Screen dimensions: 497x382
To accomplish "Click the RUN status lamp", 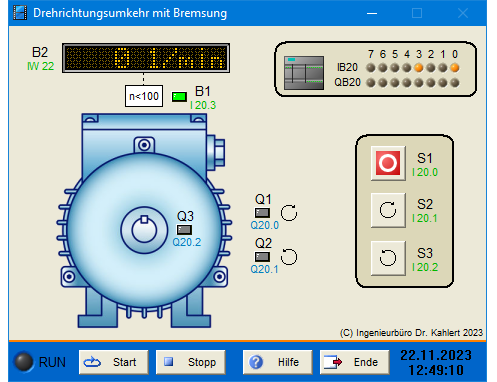I will pyautogui.click(x=23, y=362).
